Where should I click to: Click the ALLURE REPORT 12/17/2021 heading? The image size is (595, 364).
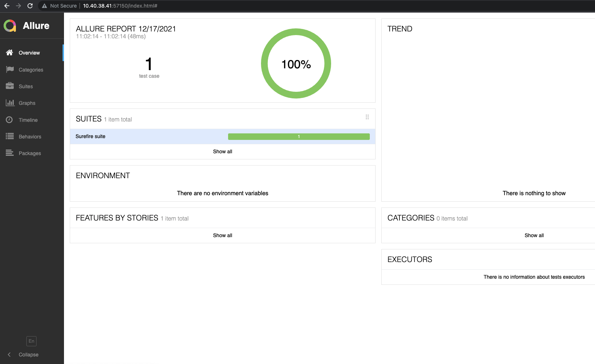coord(126,29)
